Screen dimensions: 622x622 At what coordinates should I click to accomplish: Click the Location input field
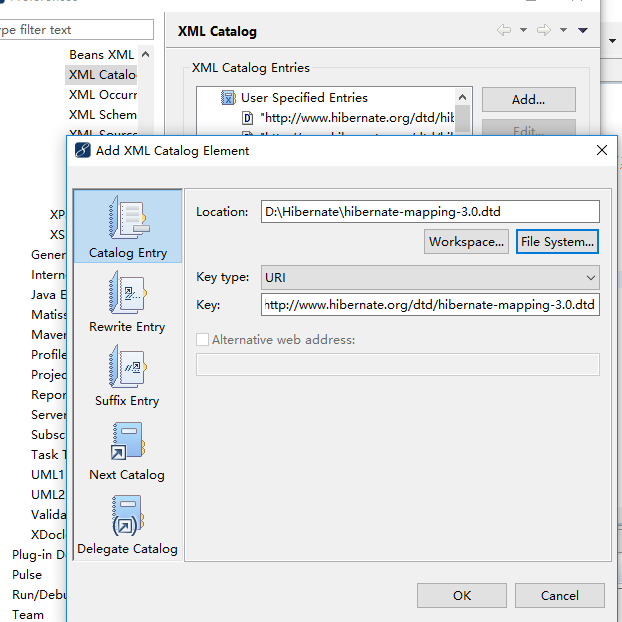430,211
